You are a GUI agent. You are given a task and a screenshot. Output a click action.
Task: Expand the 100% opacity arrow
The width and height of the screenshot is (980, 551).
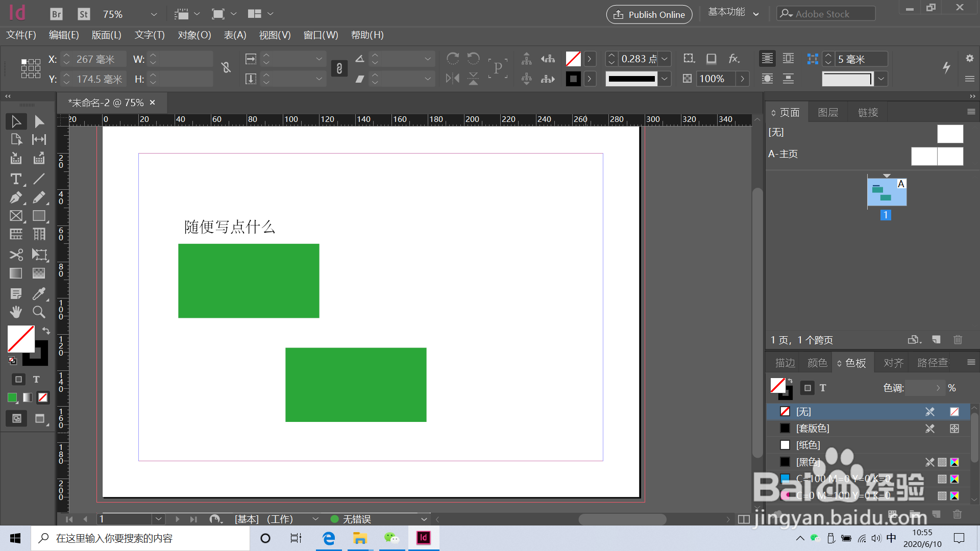(x=743, y=79)
